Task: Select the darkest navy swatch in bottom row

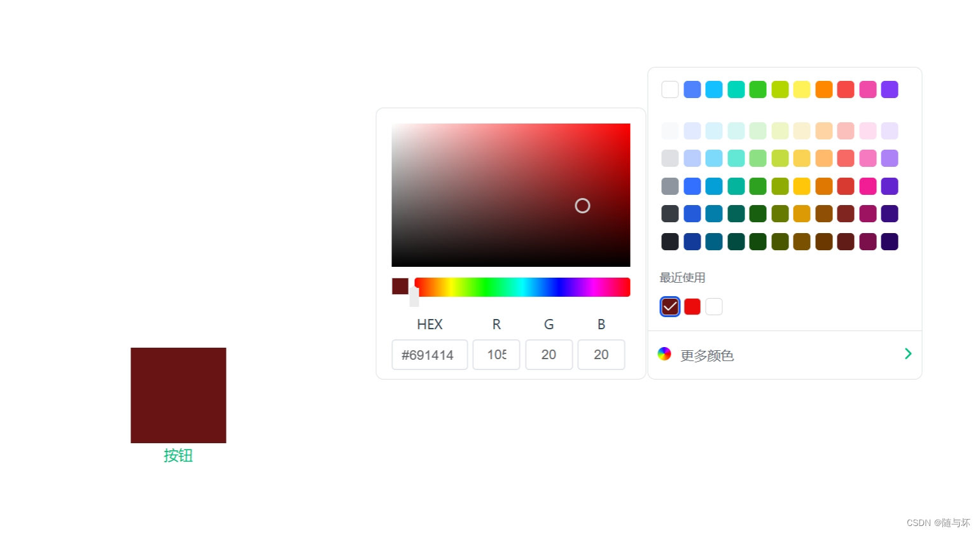Action: point(692,241)
